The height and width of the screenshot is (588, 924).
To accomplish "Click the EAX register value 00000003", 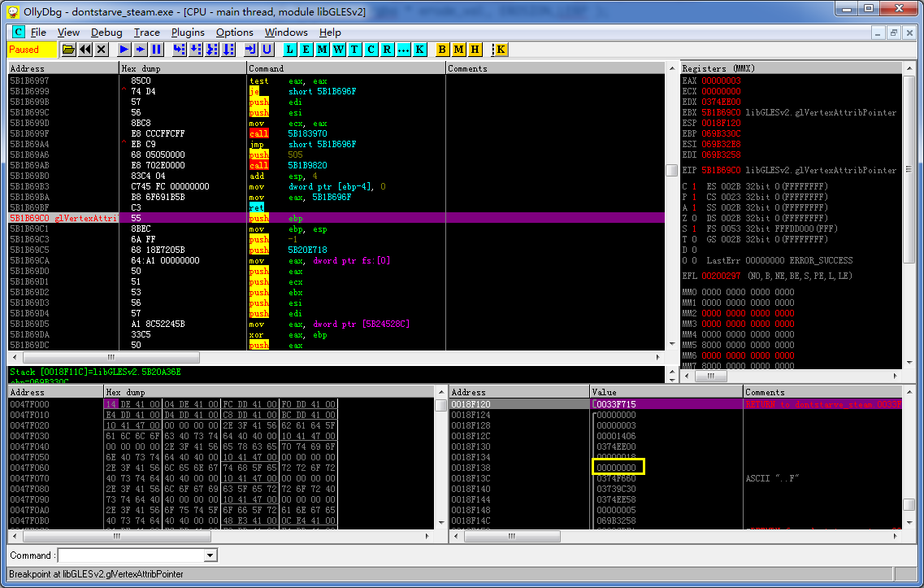I will click(721, 81).
